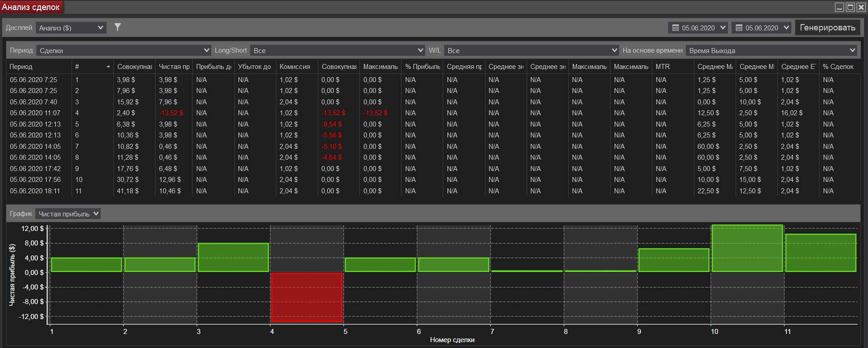This screenshot has height=348, width=868.
Task: Click the Средняя пр column header
Action: coord(464,67)
